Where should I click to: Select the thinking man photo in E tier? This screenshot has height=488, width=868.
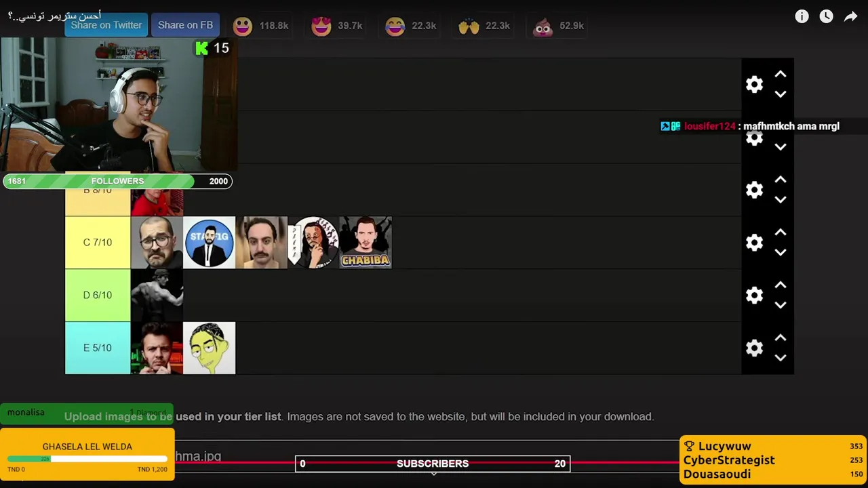pos(157,348)
